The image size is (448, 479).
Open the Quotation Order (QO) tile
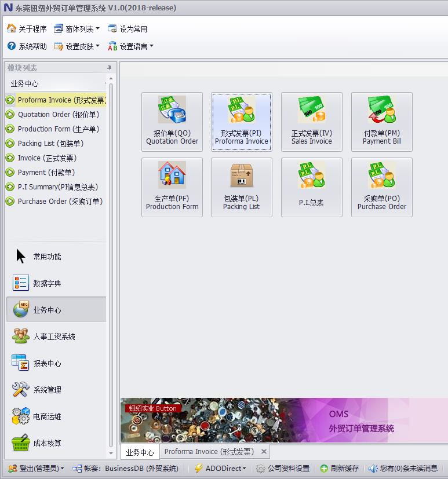point(172,122)
